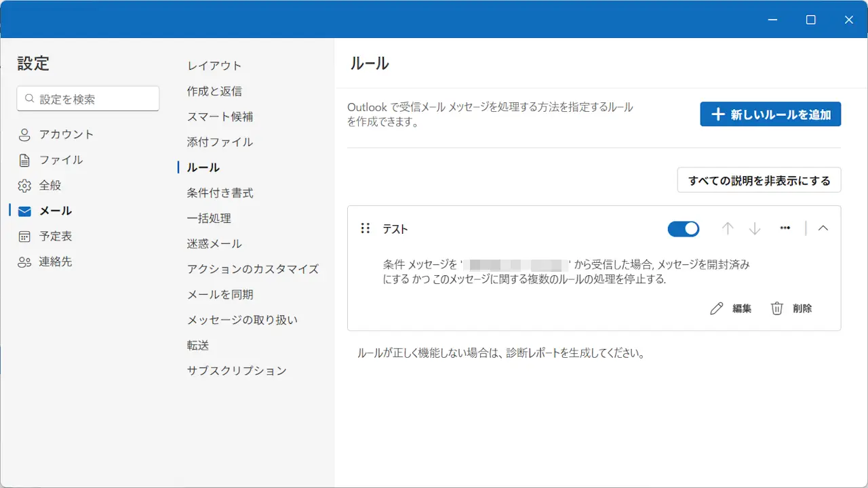Go to the 迷惑メール settings page
This screenshot has height=488, width=868.
click(214, 244)
